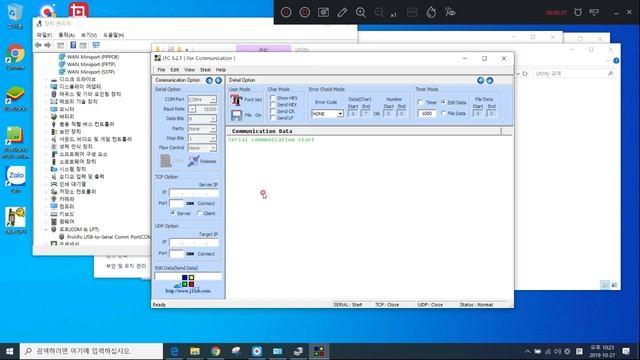This screenshot has width=640, height=360.
Task: Enable the Send HEX checkbox
Action: pos(273,104)
